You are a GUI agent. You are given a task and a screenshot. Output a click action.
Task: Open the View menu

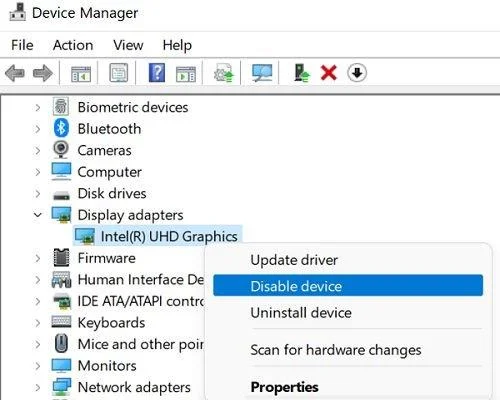click(128, 45)
